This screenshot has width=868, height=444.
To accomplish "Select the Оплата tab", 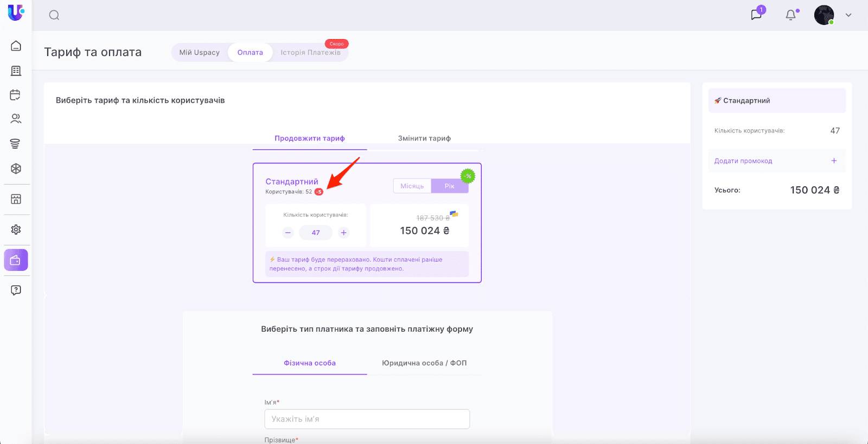I will 250,53.
